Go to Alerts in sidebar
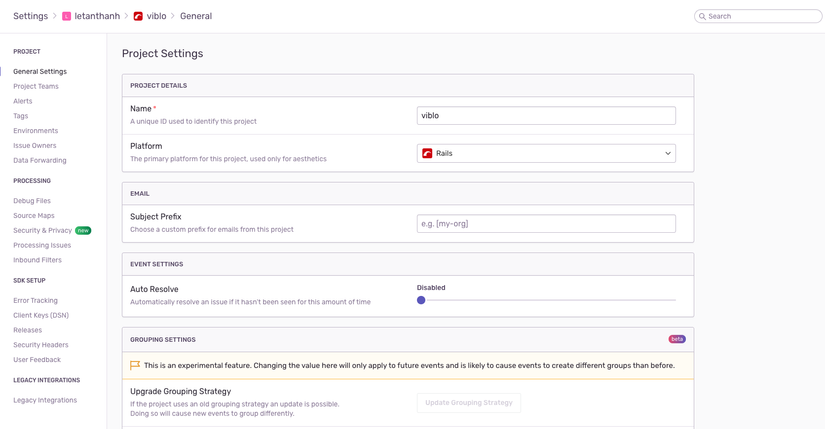 point(23,101)
